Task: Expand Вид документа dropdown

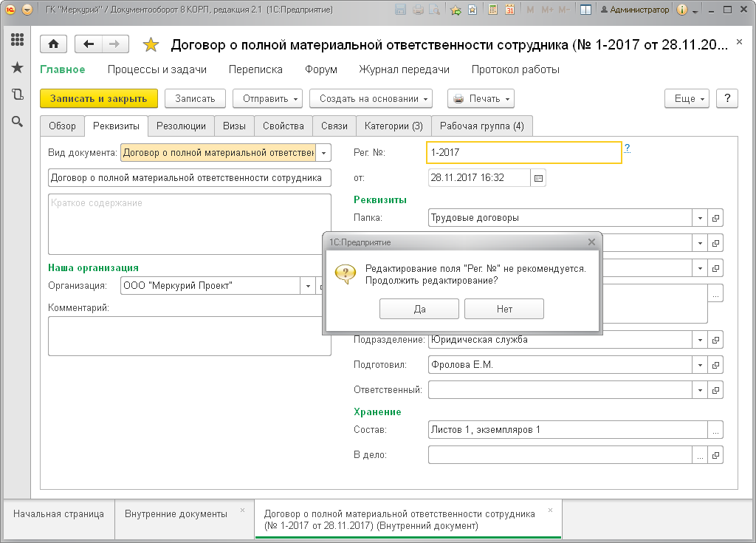Action: tap(323, 153)
